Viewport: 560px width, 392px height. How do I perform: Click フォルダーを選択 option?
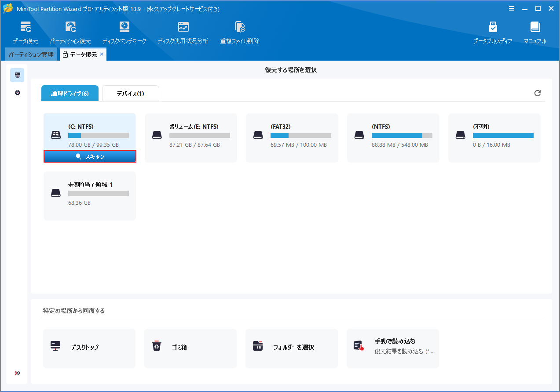coord(292,348)
